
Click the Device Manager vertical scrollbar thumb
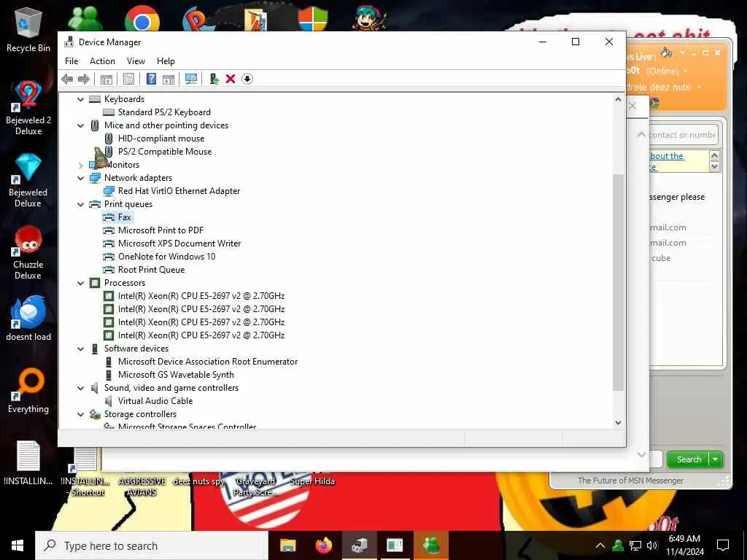coord(618,282)
